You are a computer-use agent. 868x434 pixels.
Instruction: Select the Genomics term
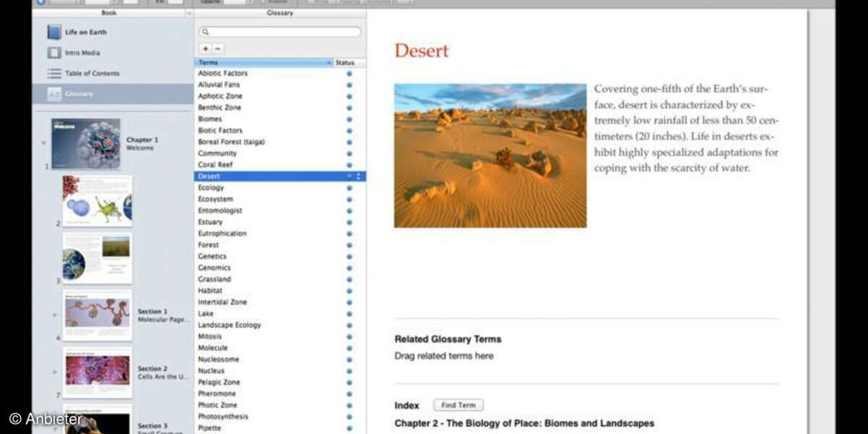tap(214, 268)
